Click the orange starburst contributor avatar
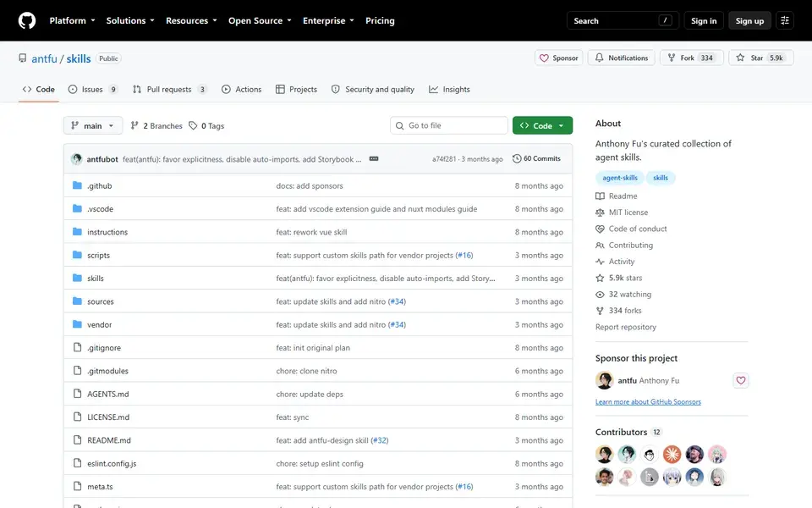812x508 pixels. pos(672,454)
